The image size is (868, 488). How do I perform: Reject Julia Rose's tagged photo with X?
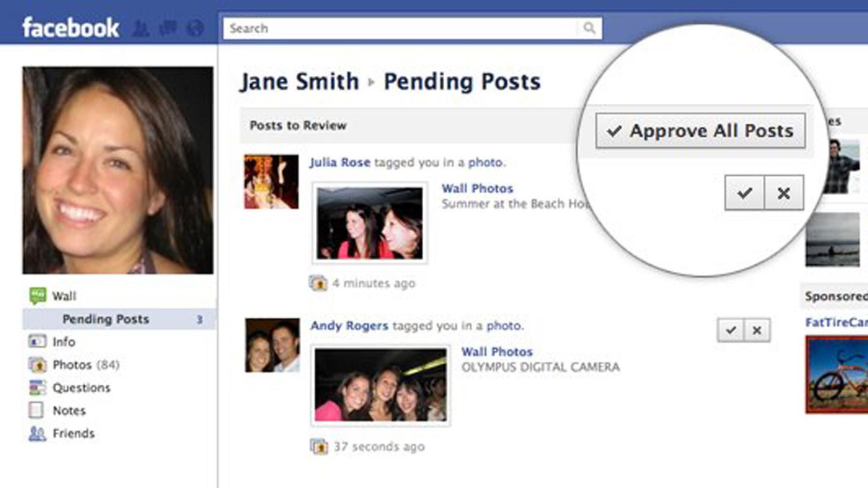click(784, 193)
